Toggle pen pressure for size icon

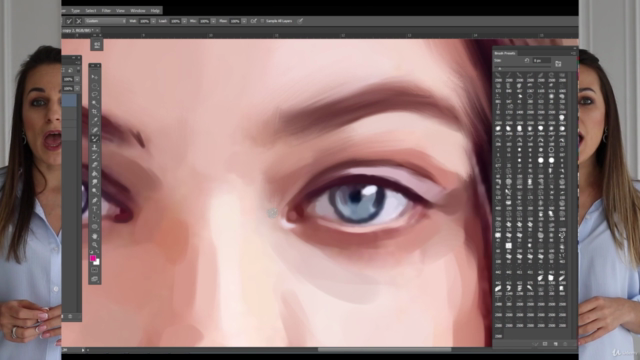click(300, 21)
